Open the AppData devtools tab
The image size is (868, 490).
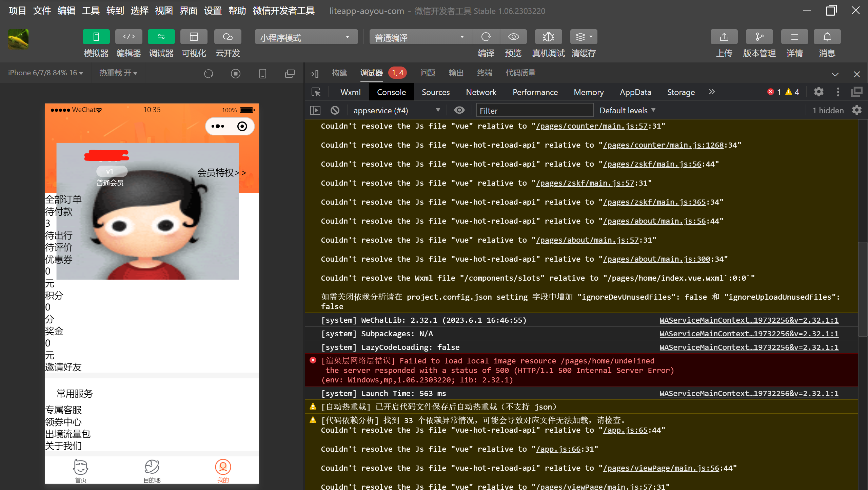tap(636, 92)
